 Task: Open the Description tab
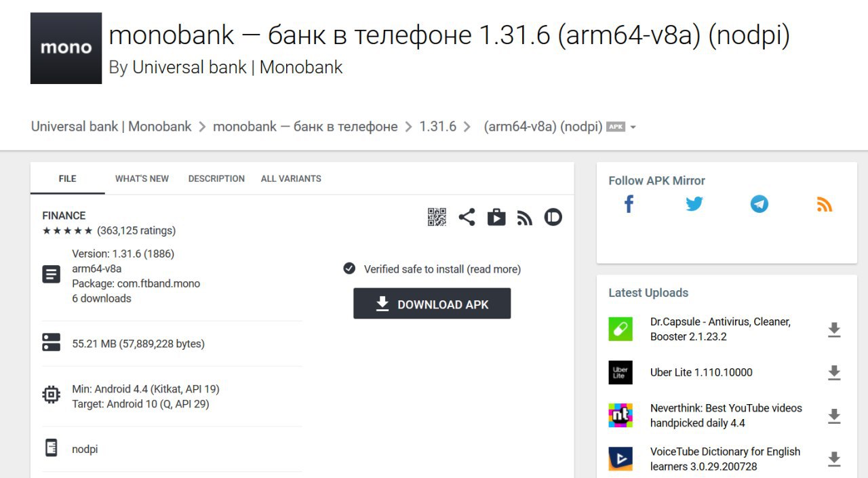[x=216, y=179]
